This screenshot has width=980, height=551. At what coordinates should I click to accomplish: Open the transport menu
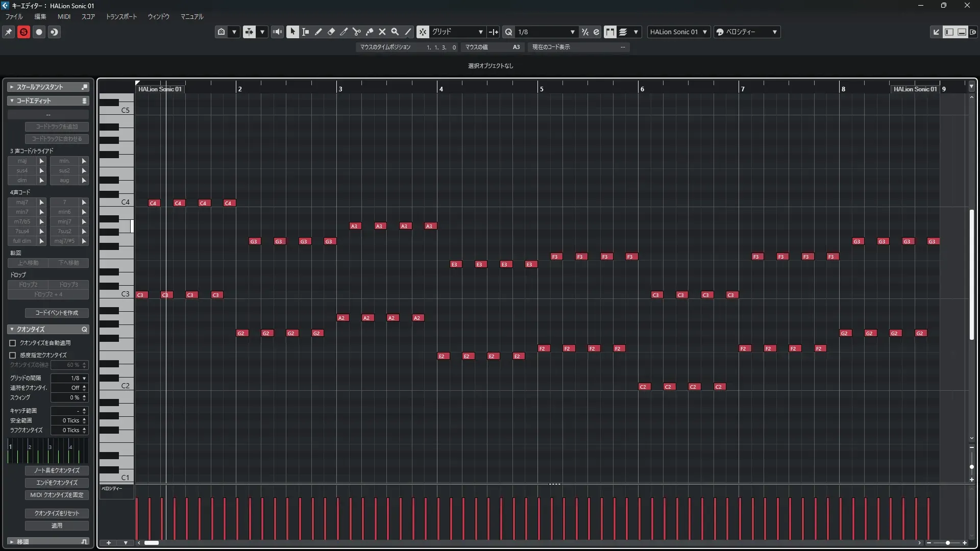(121, 16)
